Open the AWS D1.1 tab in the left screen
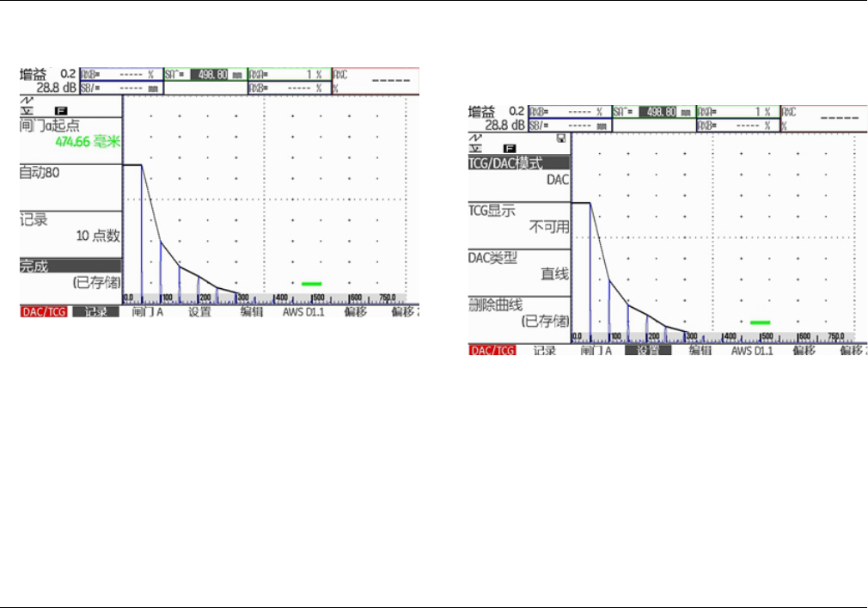This screenshot has width=868, height=608. (x=303, y=312)
